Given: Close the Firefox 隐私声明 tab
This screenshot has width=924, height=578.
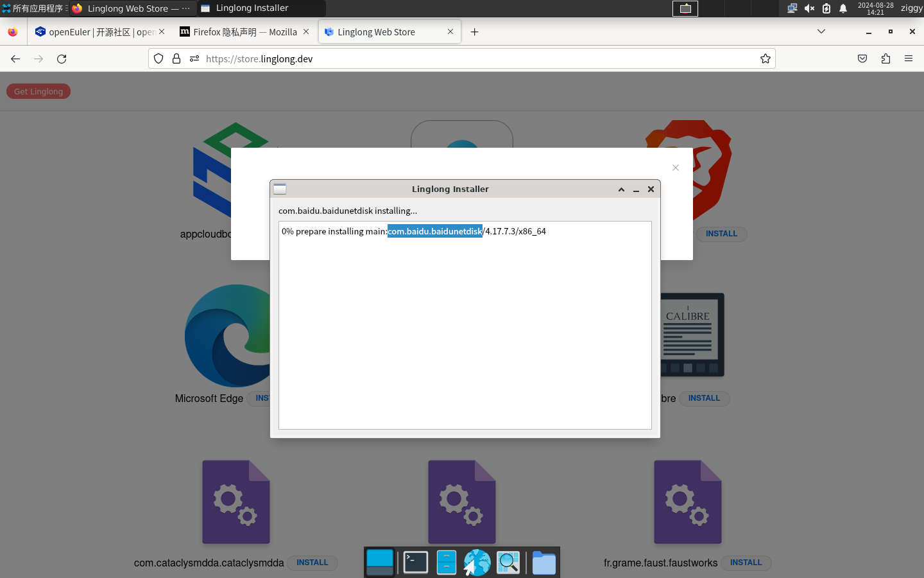Looking at the screenshot, I should [x=306, y=31].
